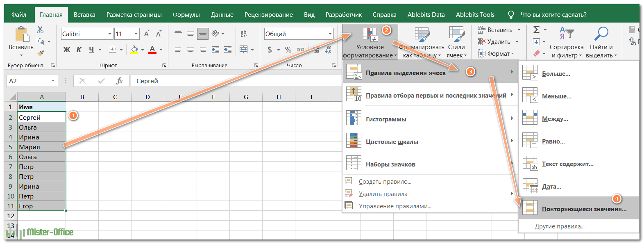Viewport: 644px width, 244px height.
Task: Toggle Underline formatting (Ч)
Action: point(91,50)
